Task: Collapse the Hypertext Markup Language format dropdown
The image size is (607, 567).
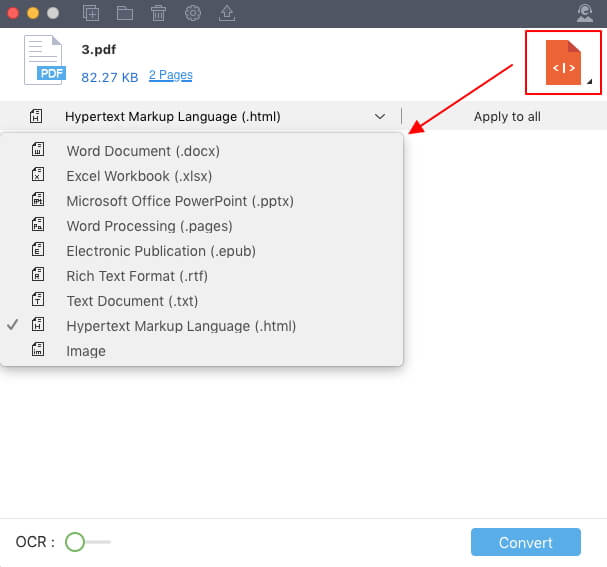Action: coord(201,116)
